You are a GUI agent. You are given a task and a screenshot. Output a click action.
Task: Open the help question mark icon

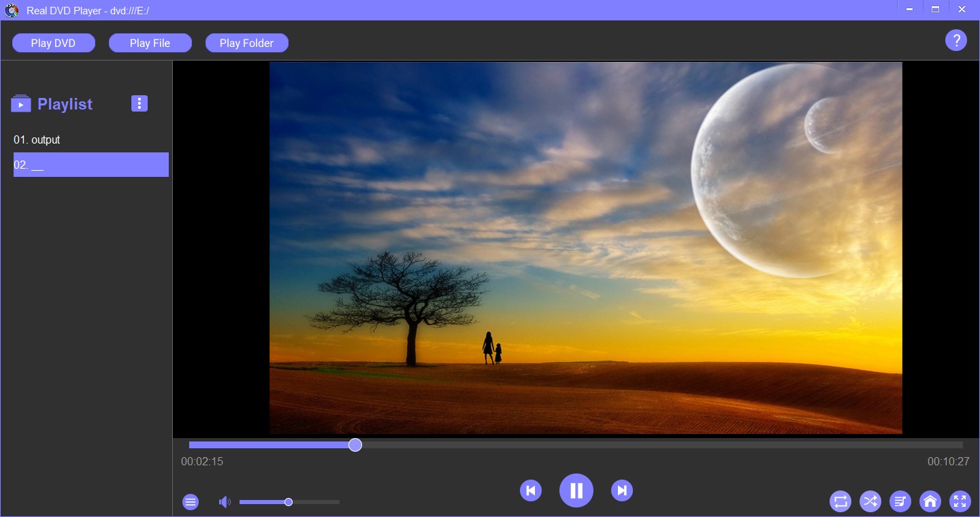[956, 40]
